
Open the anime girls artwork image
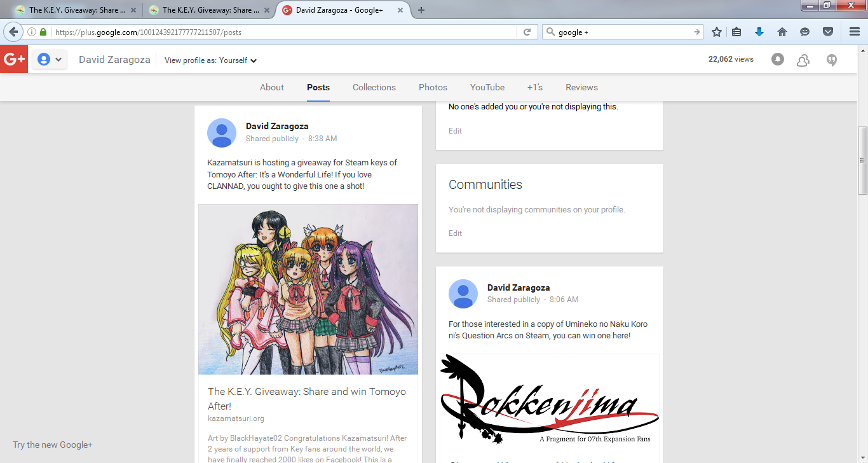(x=308, y=289)
